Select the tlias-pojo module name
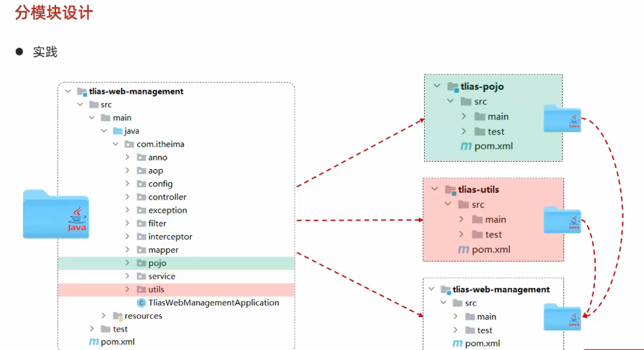This screenshot has height=350, width=644. coord(482,87)
